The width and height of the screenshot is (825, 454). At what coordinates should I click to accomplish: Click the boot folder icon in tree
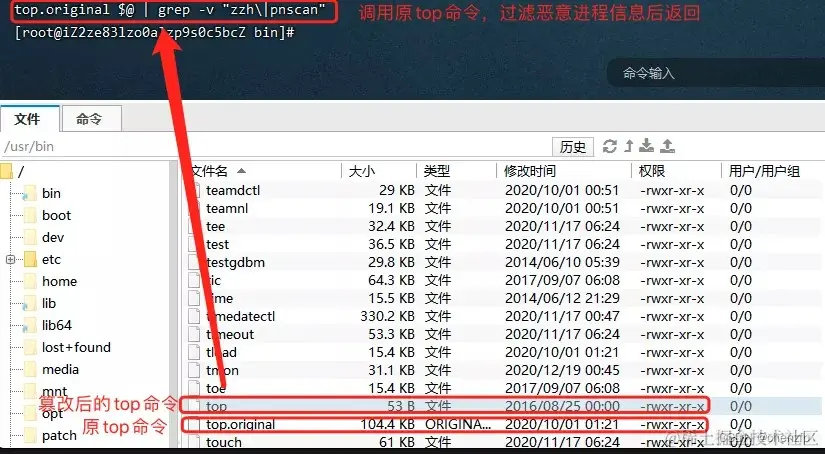(x=30, y=216)
